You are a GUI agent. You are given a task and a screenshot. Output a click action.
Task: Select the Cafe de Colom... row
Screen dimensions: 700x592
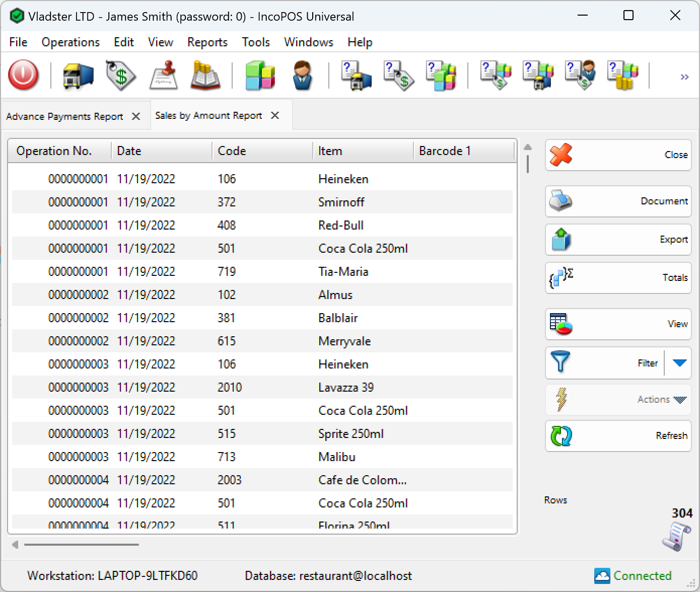(x=262, y=480)
